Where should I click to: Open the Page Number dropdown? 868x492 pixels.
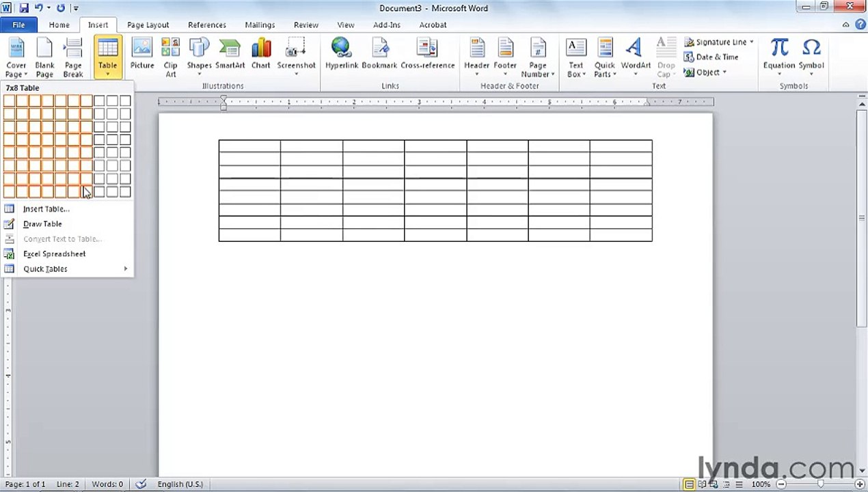click(538, 58)
